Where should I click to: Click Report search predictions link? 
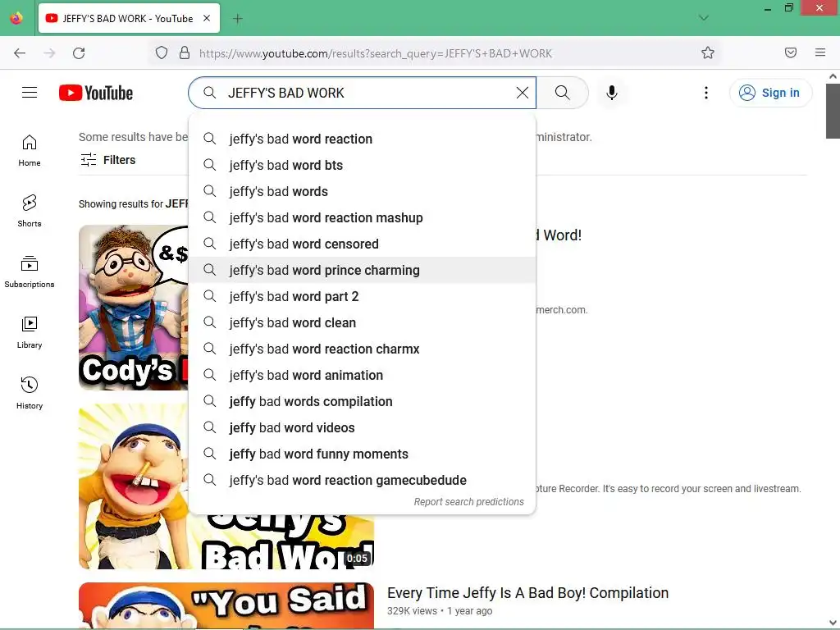[x=468, y=501]
